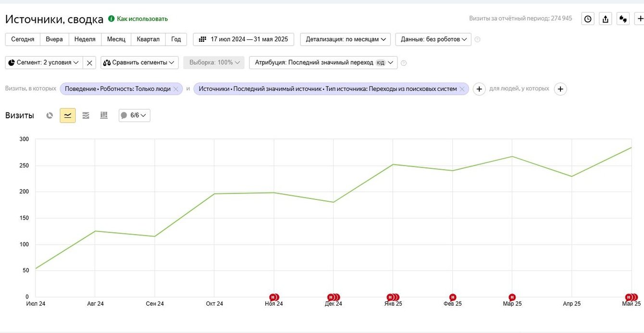Select the line chart view
This screenshot has width=644, height=333.
pos(68,115)
